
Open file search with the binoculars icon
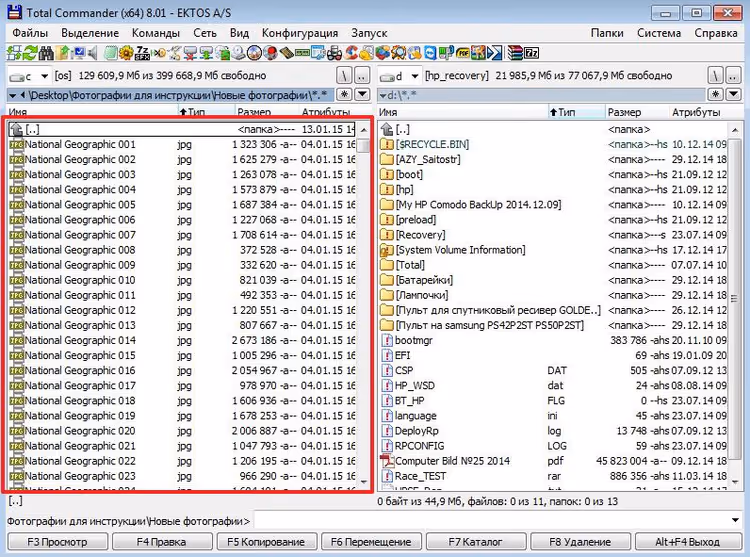coord(46,53)
